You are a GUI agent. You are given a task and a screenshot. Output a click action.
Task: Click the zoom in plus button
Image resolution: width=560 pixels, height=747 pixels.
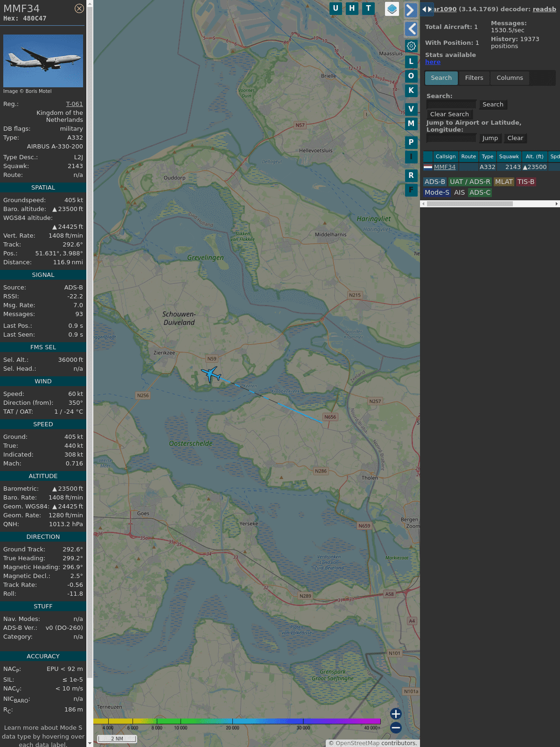pos(396,713)
